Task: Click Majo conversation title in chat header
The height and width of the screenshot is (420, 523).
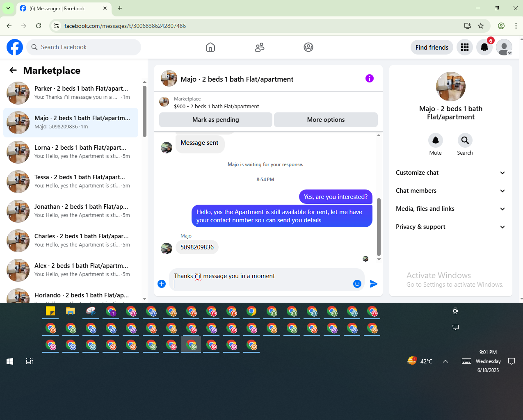Action: [x=237, y=79]
